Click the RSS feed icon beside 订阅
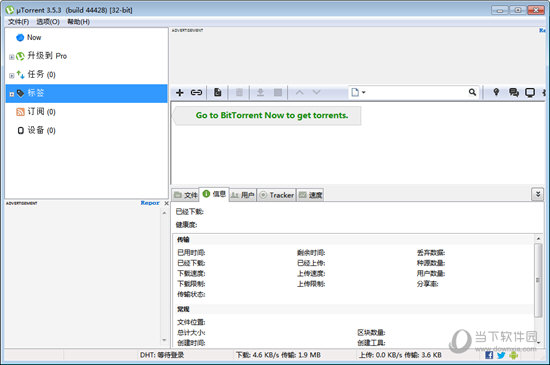This screenshot has height=365, width=550. pyautogui.click(x=20, y=112)
